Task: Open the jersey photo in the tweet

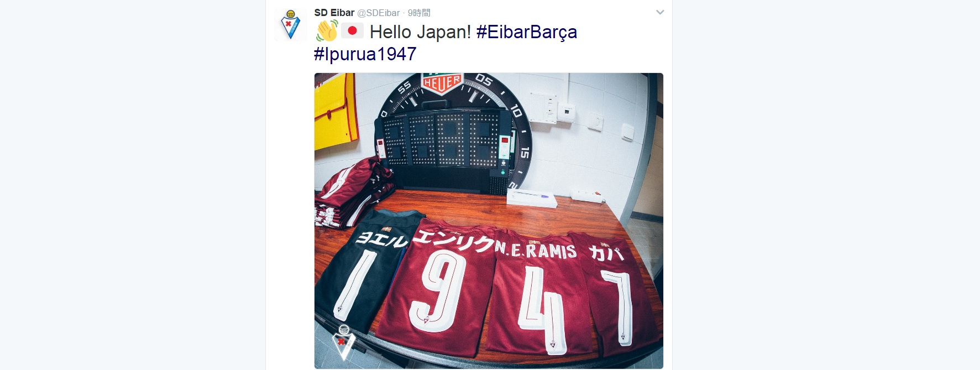Action: tap(489, 221)
